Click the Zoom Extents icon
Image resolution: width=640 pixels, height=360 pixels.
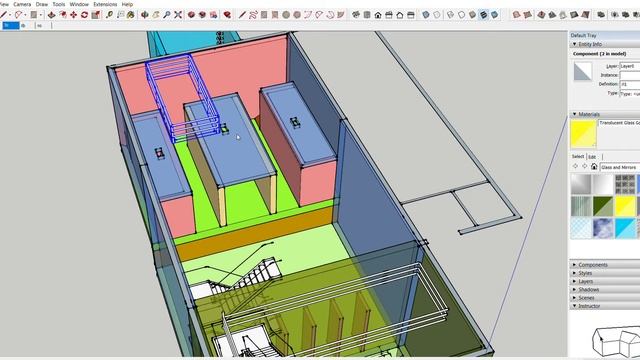(178, 15)
